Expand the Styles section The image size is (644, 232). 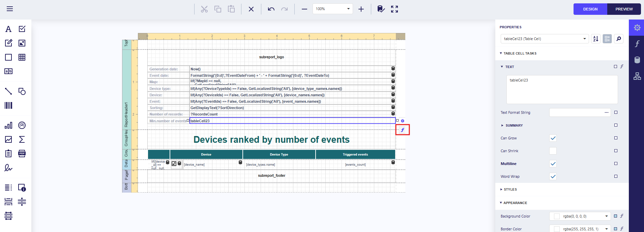[510, 189]
